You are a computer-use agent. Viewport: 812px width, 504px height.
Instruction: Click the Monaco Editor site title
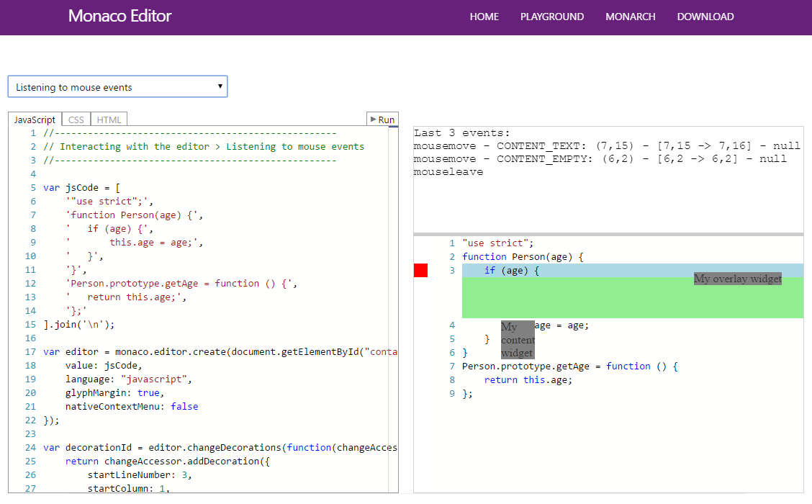(119, 16)
